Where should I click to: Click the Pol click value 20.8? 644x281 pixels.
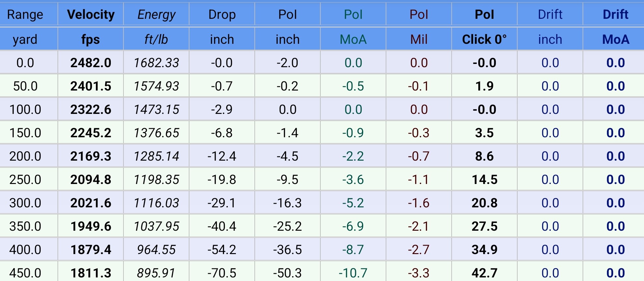tap(484, 203)
